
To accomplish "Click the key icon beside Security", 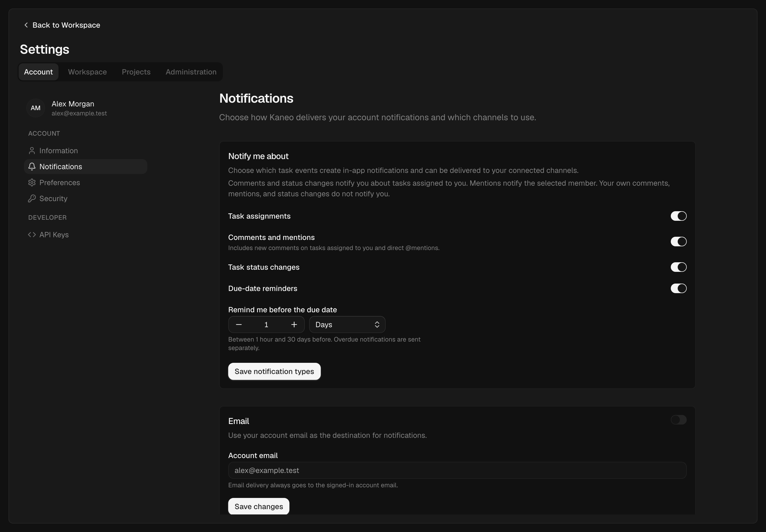I will (x=32, y=199).
